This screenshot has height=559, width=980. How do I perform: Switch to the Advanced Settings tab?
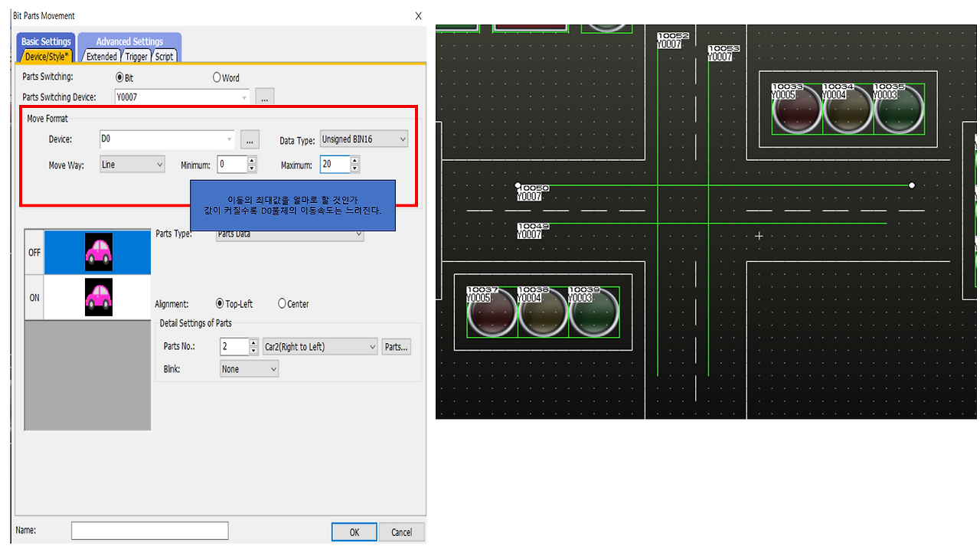coord(129,41)
